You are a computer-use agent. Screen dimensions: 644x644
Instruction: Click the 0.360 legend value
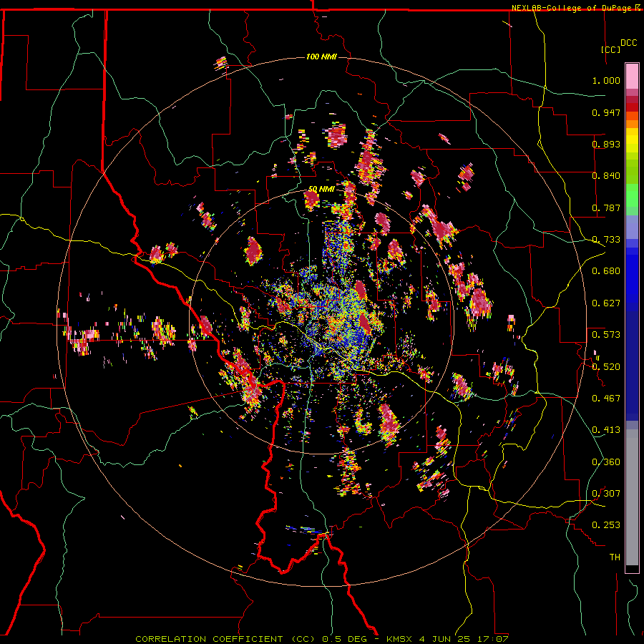tap(606, 462)
